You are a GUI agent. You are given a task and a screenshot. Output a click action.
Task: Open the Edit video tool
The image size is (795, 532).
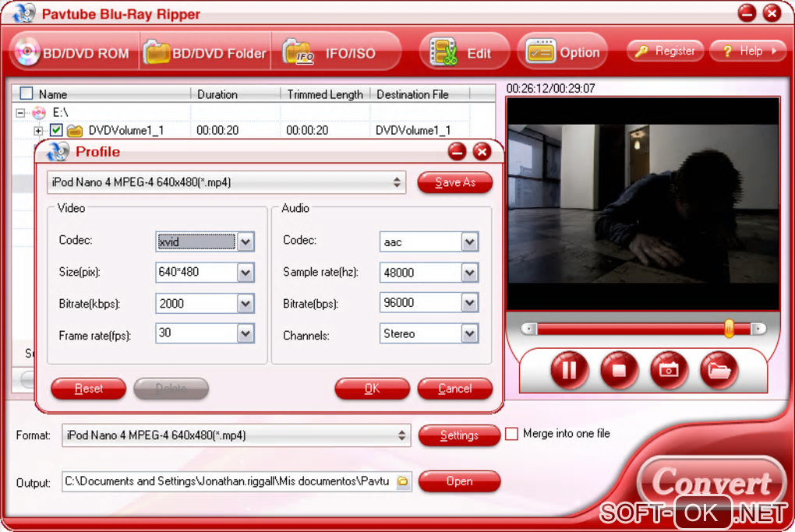click(x=464, y=52)
